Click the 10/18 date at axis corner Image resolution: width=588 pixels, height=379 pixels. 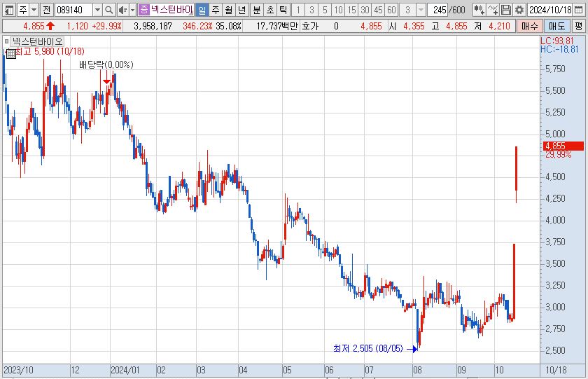tap(556, 371)
